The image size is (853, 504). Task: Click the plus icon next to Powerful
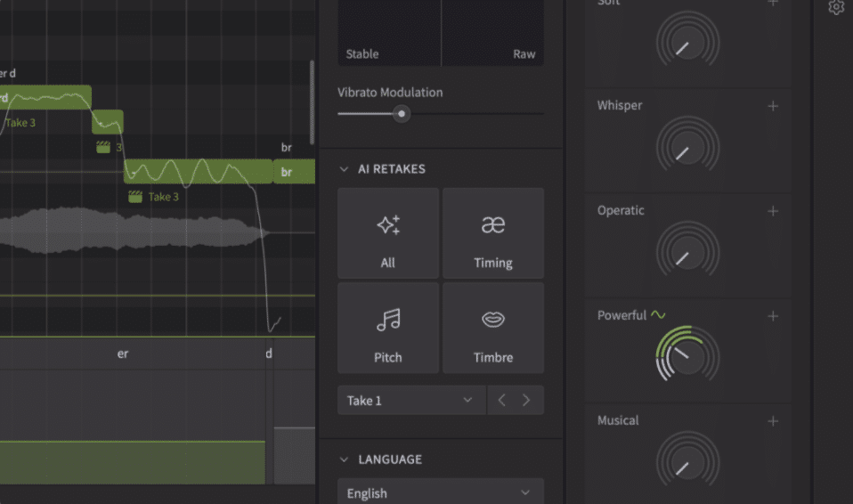pyautogui.click(x=773, y=316)
